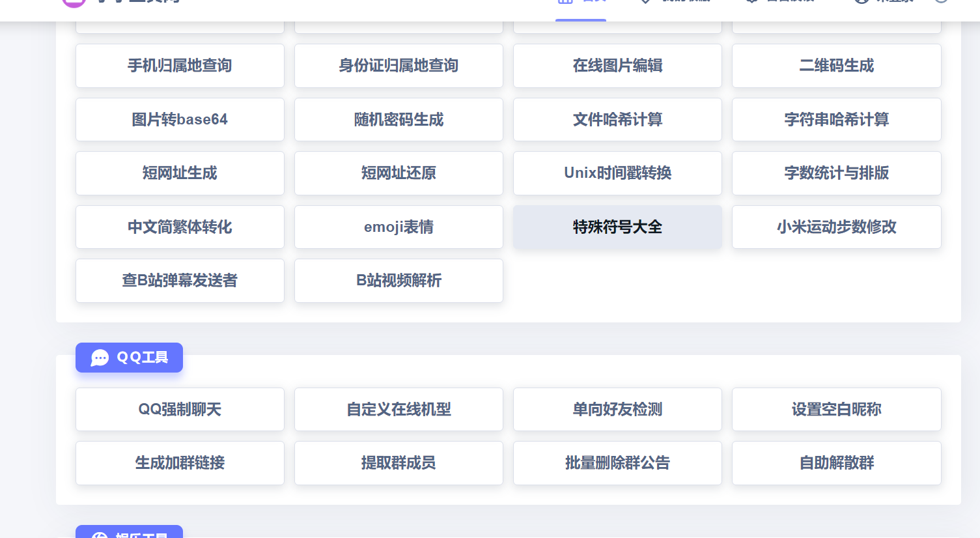Open the 二维码生成 tool
This screenshot has width=980, height=538.
[836, 66]
